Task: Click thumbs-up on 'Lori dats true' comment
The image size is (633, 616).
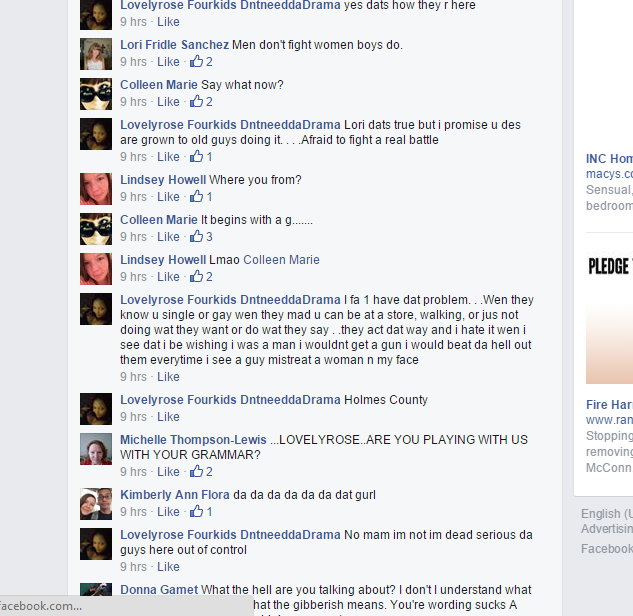Action: (x=197, y=156)
